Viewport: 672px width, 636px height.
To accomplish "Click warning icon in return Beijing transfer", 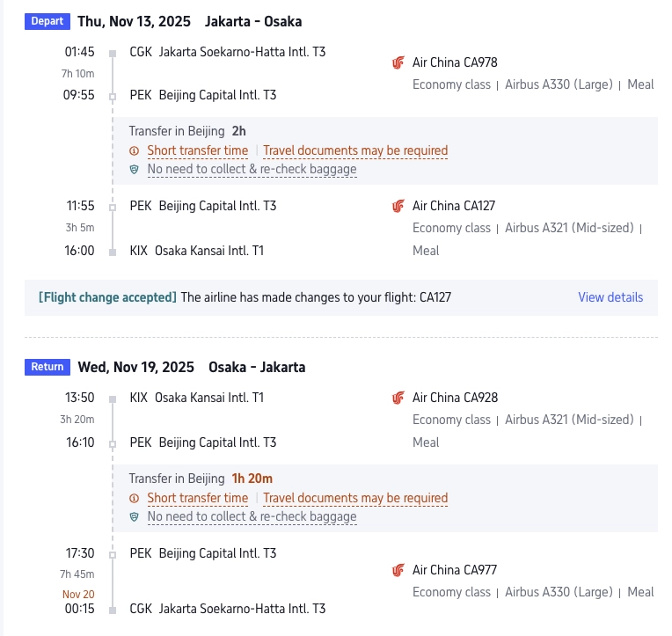I will pyautogui.click(x=135, y=499).
